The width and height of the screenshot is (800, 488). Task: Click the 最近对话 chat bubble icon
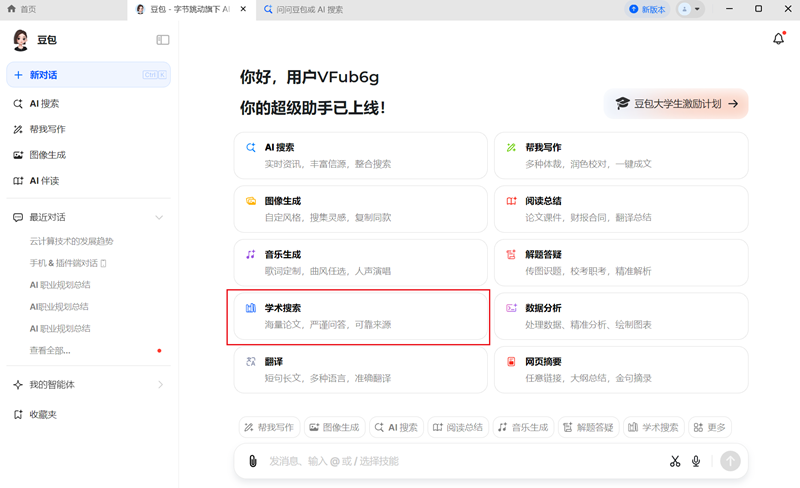click(x=18, y=217)
